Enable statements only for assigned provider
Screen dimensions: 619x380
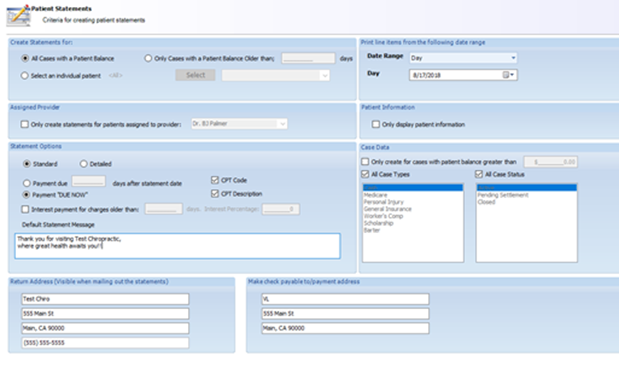tap(24, 124)
